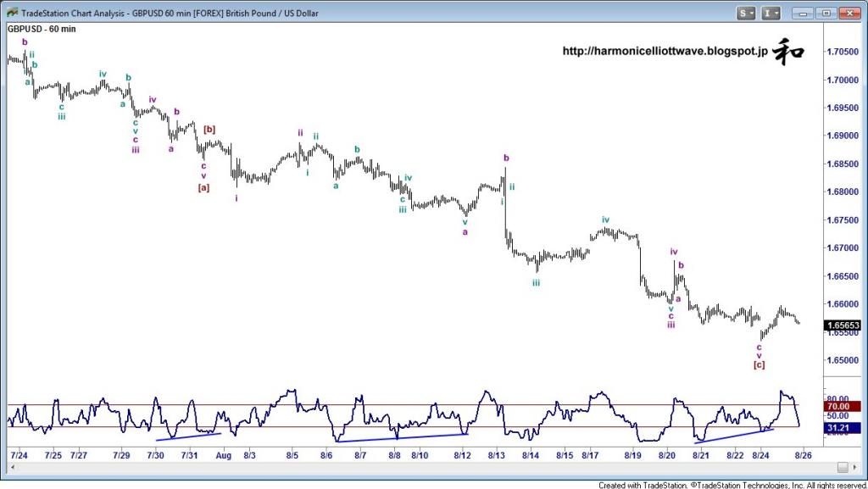The height and width of the screenshot is (489, 868).
Task: Click the 1.66500 price axis label
Action: tap(843, 276)
